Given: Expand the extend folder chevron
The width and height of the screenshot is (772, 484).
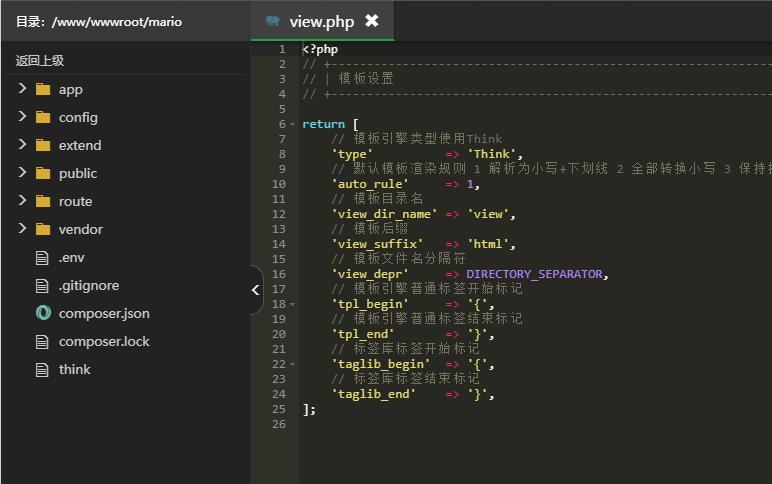Looking at the screenshot, I should tap(22, 144).
